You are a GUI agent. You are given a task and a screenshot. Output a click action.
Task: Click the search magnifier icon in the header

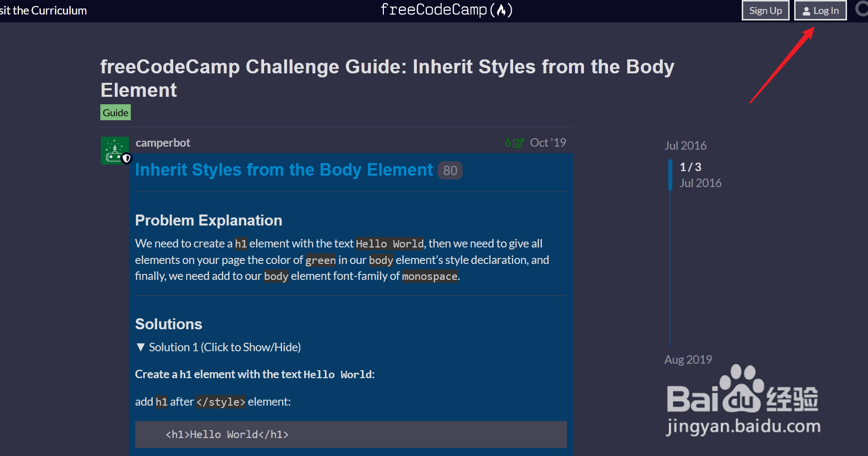click(862, 9)
